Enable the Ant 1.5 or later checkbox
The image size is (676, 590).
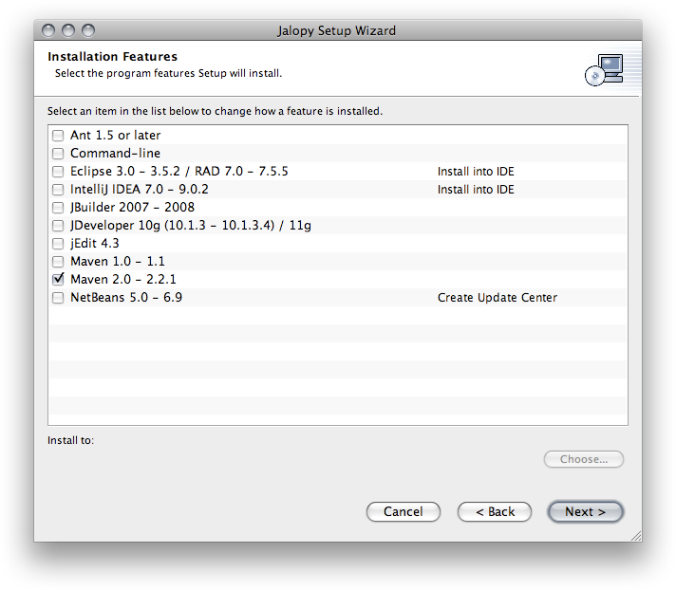(58, 135)
